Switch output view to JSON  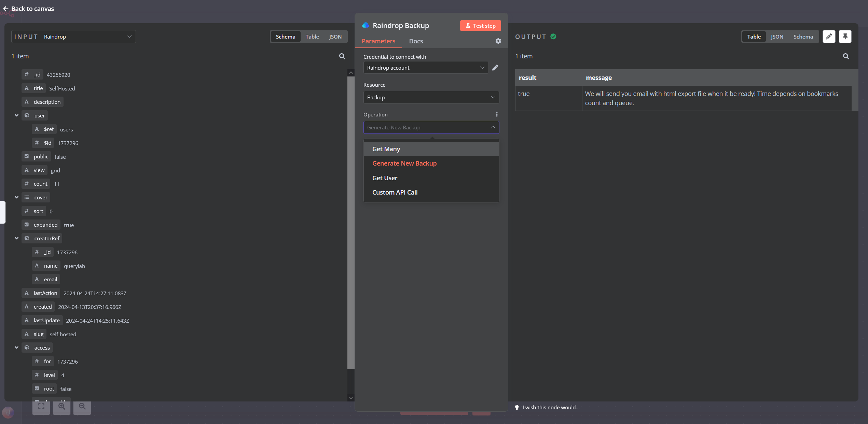pyautogui.click(x=777, y=37)
